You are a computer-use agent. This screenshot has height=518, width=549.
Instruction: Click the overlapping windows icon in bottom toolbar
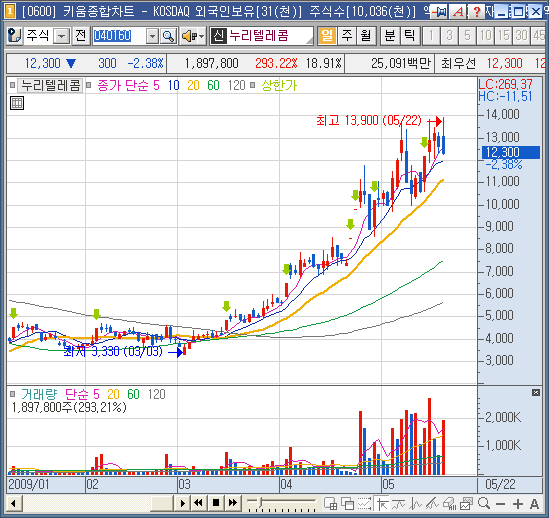pyautogui.click(x=347, y=504)
